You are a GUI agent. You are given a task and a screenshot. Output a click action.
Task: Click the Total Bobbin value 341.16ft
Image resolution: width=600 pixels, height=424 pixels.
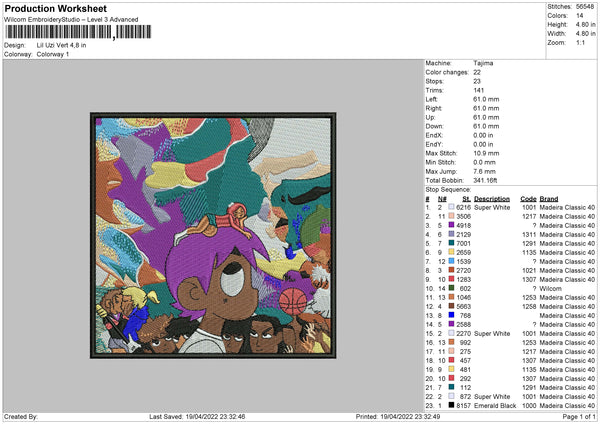click(485, 180)
